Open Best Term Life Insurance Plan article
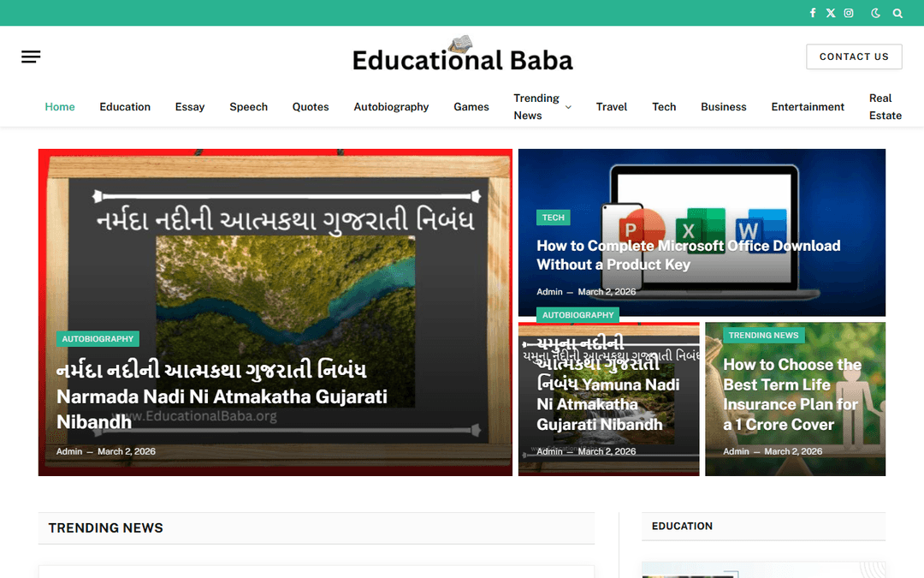Screen dimensions: 924x578 (792, 395)
